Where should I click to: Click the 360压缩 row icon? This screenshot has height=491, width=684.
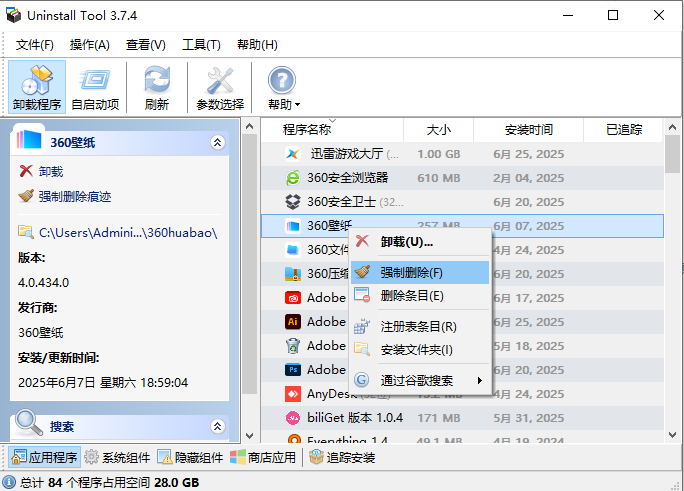pos(293,274)
